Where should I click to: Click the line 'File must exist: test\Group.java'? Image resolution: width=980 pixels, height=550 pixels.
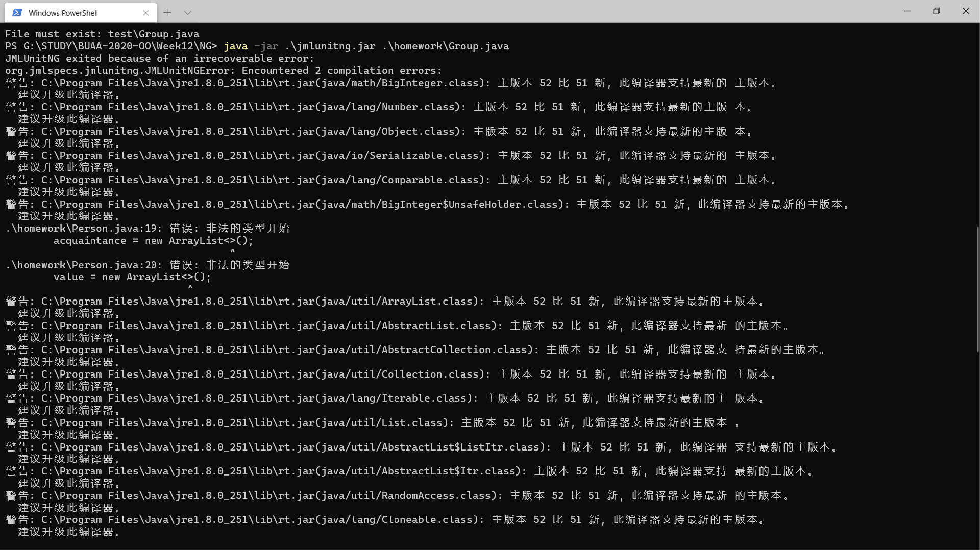(x=102, y=34)
